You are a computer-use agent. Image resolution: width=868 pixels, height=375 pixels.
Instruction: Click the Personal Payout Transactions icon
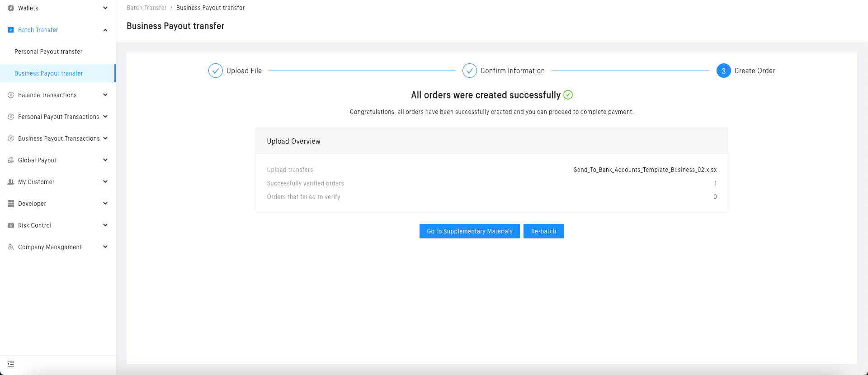pos(11,117)
